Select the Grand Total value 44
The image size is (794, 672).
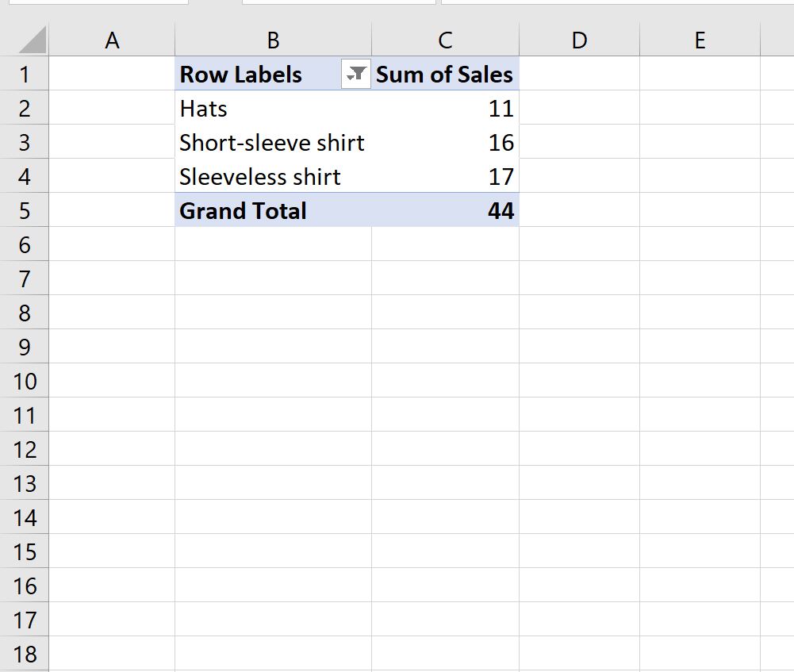click(x=445, y=211)
